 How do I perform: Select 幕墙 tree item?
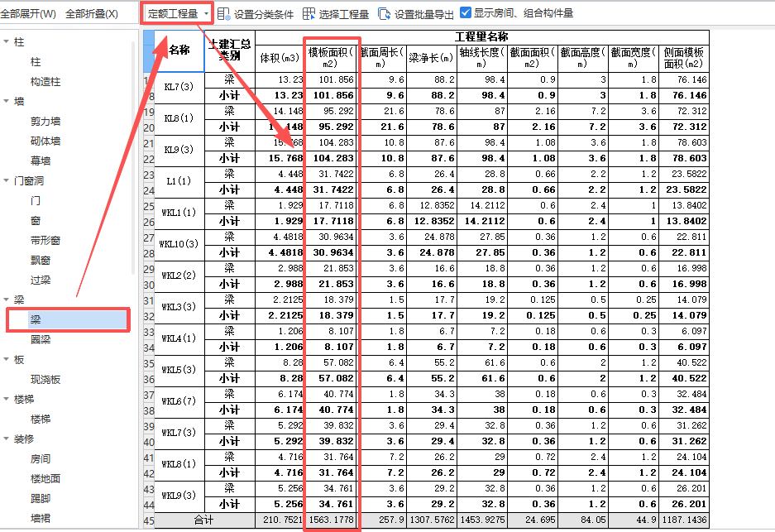pos(41,161)
